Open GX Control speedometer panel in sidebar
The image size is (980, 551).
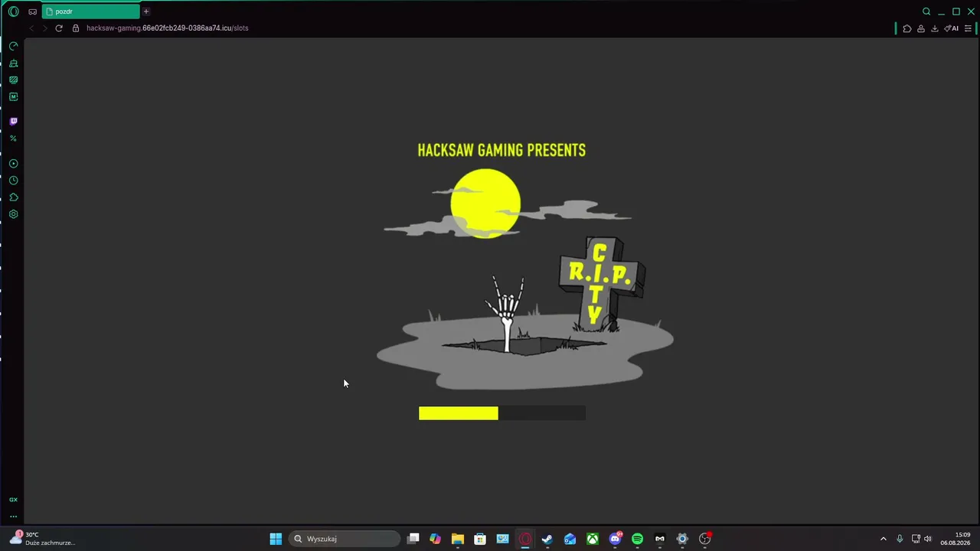(x=13, y=47)
